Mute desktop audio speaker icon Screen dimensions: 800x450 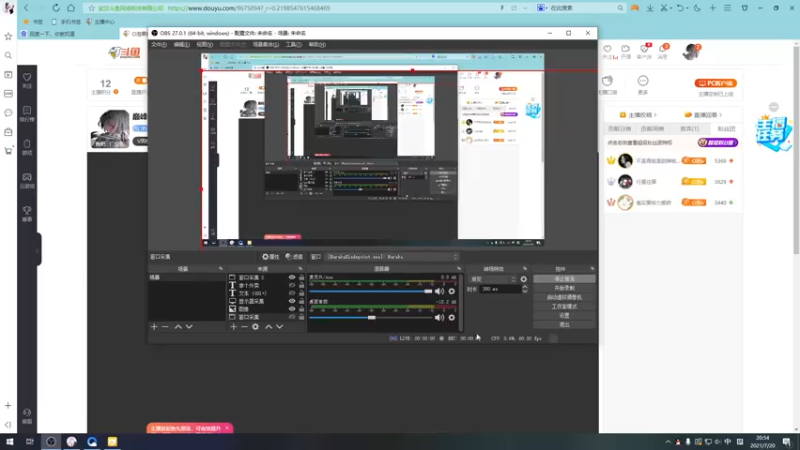tap(439, 317)
